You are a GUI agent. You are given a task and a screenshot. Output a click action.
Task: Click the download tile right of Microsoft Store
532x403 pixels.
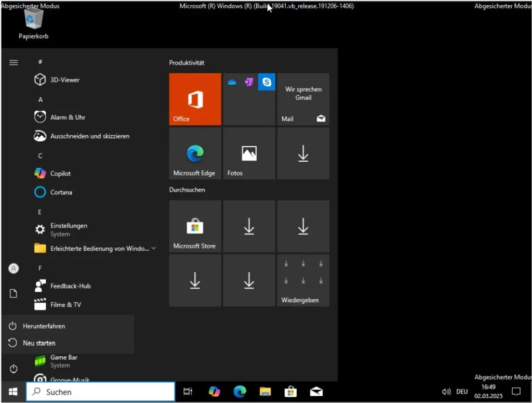click(249, 226)
